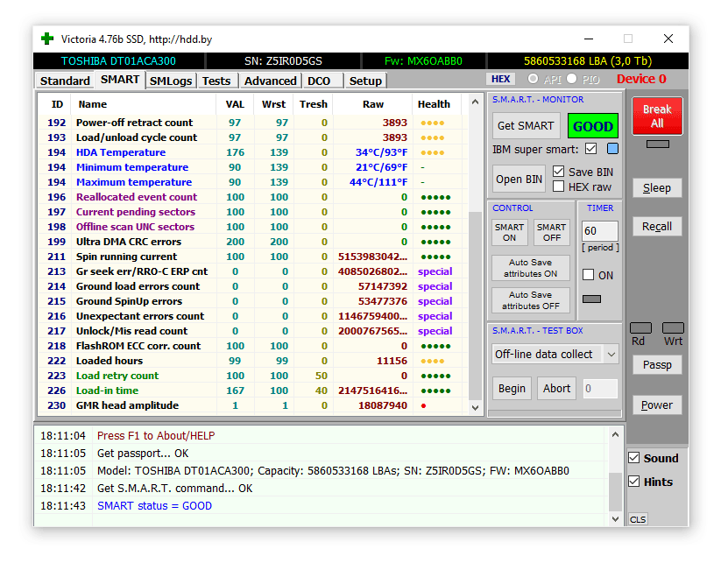Enable the HEX raw checkbox

(x=559, y=186)
